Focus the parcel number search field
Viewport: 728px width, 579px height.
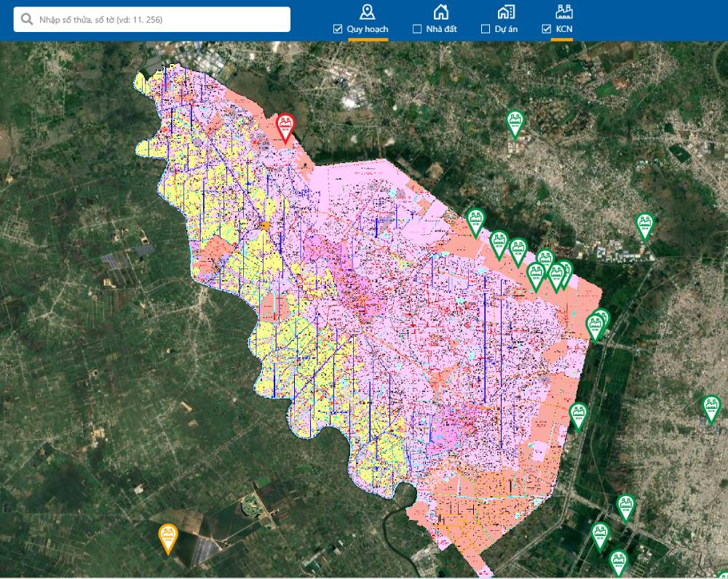[160, 20]
